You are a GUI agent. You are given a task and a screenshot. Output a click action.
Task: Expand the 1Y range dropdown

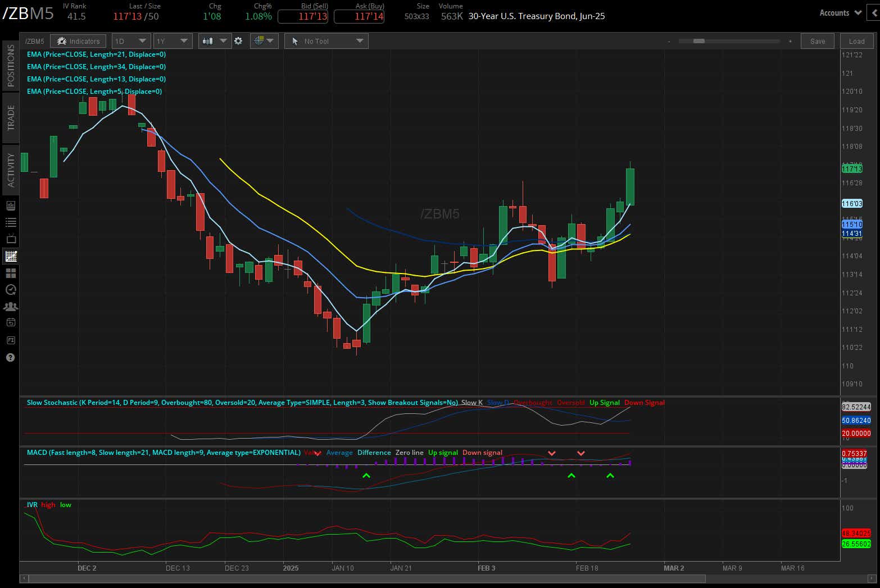tap(173, 40)
